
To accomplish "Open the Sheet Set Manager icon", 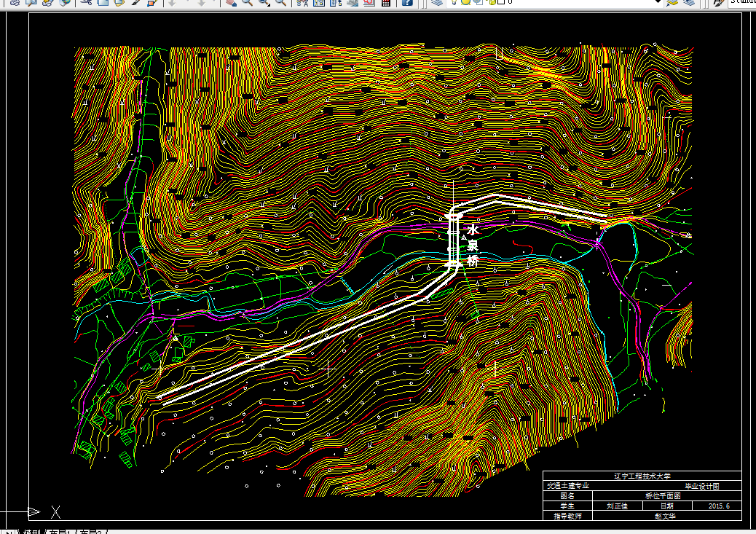I will [x=353, y=2].
